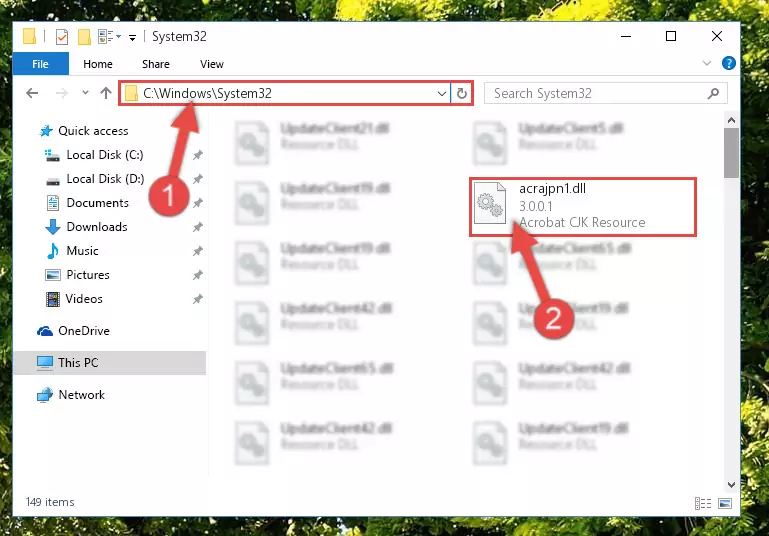Click the New folder icon in title bar
Screen dimensions: 769x536
point(84,37)
